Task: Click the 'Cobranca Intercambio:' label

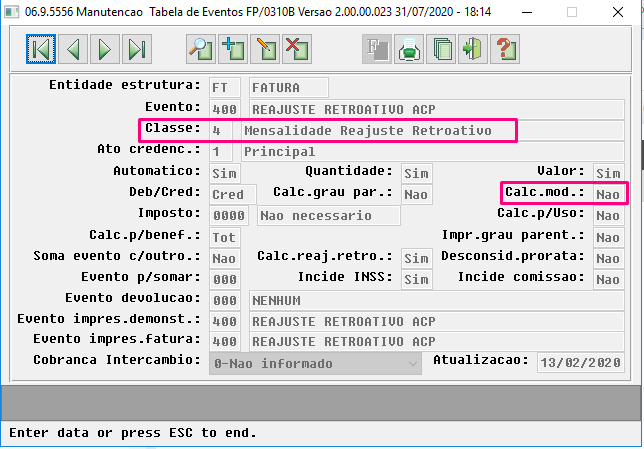Action: click(x=117, y=360)
